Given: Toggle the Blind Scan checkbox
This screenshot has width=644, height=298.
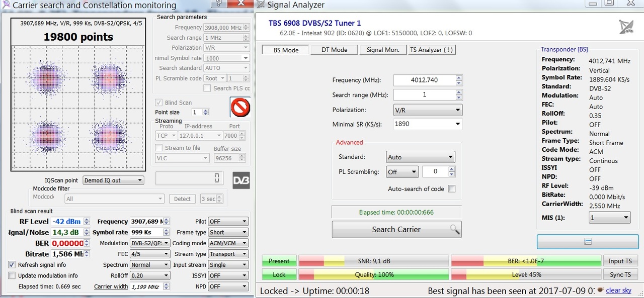Looking at the screenshot, I should click(x=158, y=103).
